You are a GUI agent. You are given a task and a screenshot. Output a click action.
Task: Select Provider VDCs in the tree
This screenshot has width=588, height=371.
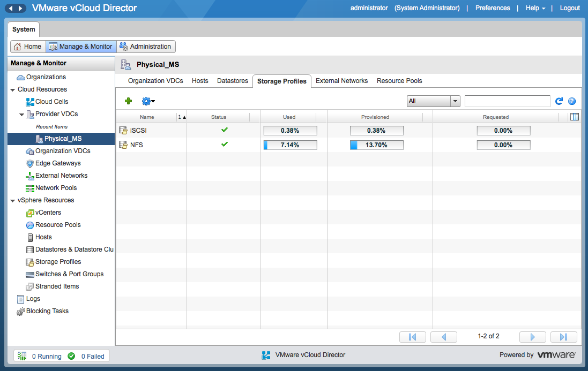point(57,114)
